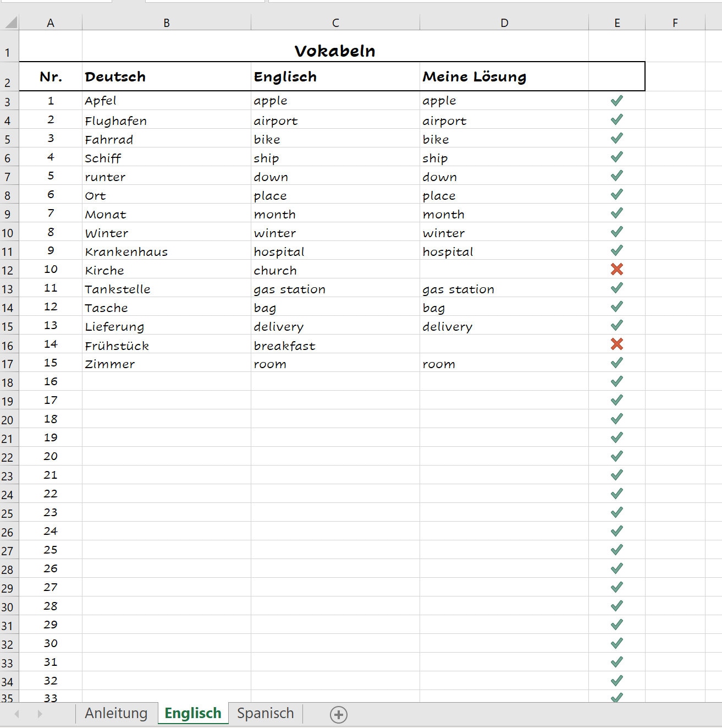Select the cell with 'Tankstelle'

[x=165, y=288]
